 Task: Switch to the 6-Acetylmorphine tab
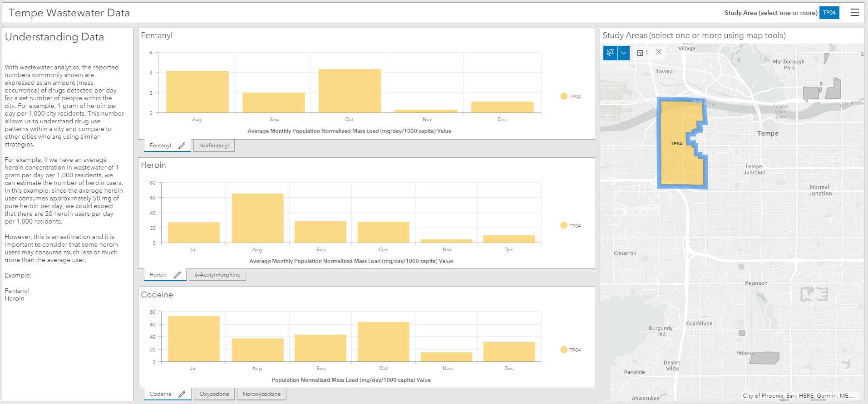click(x=217, y=275)
